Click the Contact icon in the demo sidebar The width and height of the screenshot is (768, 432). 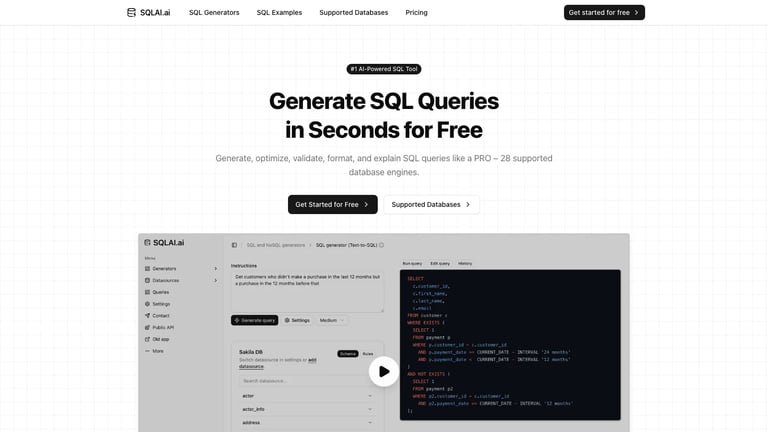147,315
